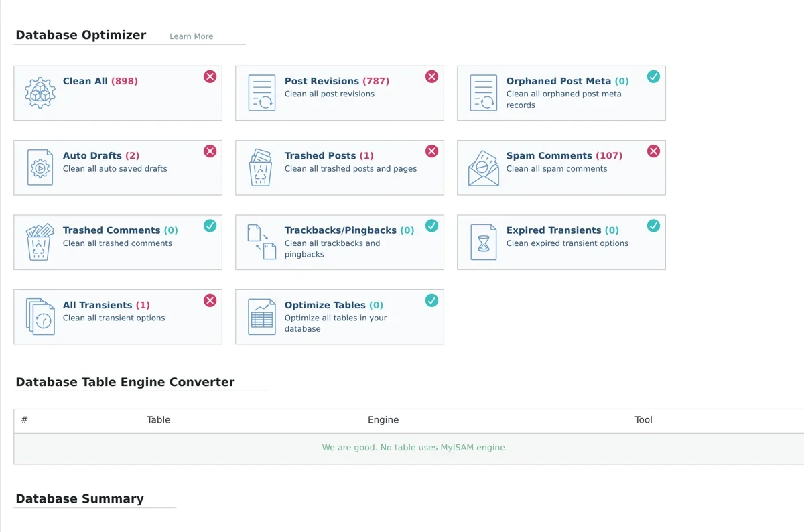Click 'Clean all post revisions' description
The height and width of the screenshot is (532, 804).
[x=330, y=94]
